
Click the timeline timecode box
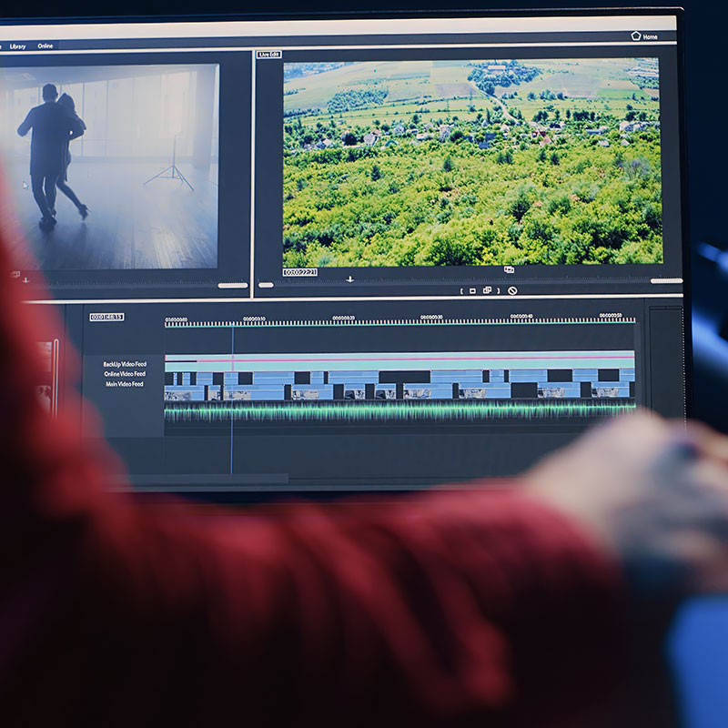click(x=106, y=317)
